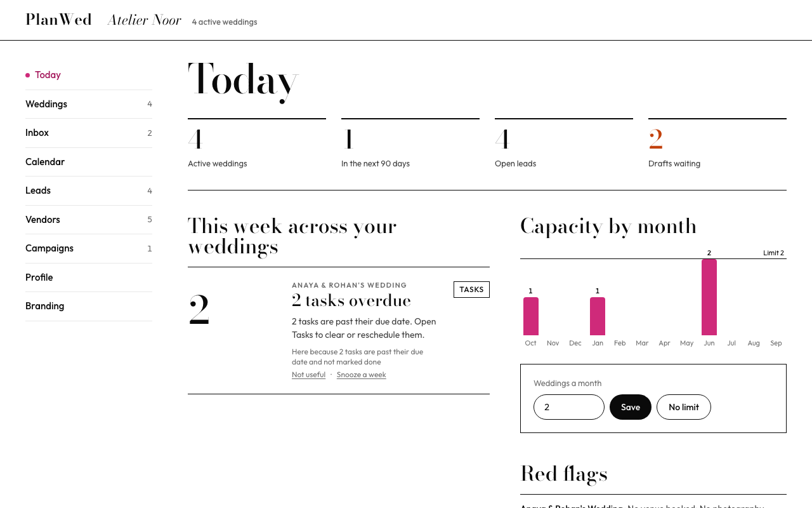
Task: Click the Active weddings stat card
Action: point(257,144)
